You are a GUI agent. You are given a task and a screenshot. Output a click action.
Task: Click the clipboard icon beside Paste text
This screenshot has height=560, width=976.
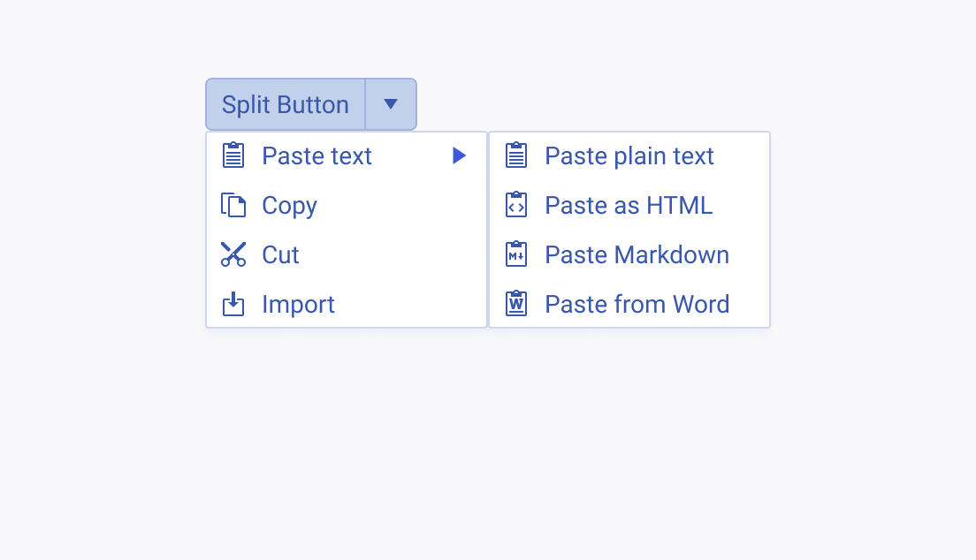[233, 155]
